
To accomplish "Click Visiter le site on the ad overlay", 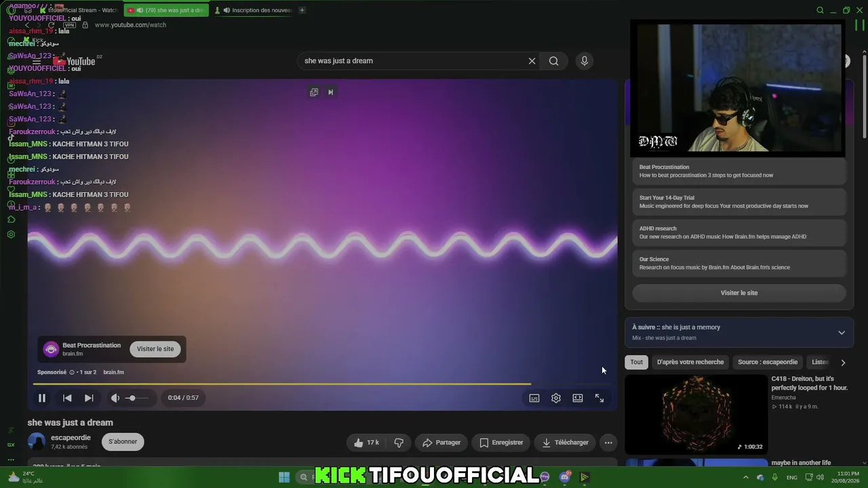I will point(155,349).
